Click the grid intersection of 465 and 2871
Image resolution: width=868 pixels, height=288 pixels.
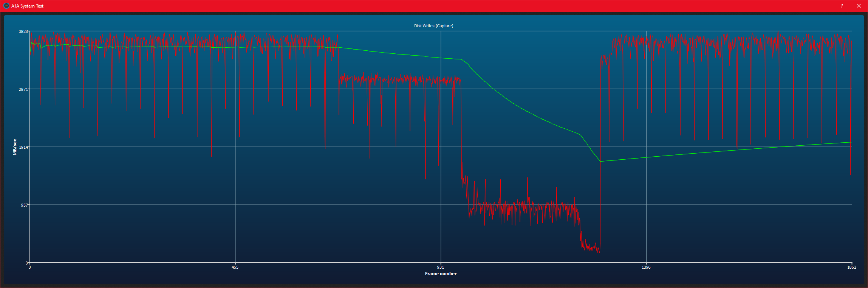pos(235,89)
